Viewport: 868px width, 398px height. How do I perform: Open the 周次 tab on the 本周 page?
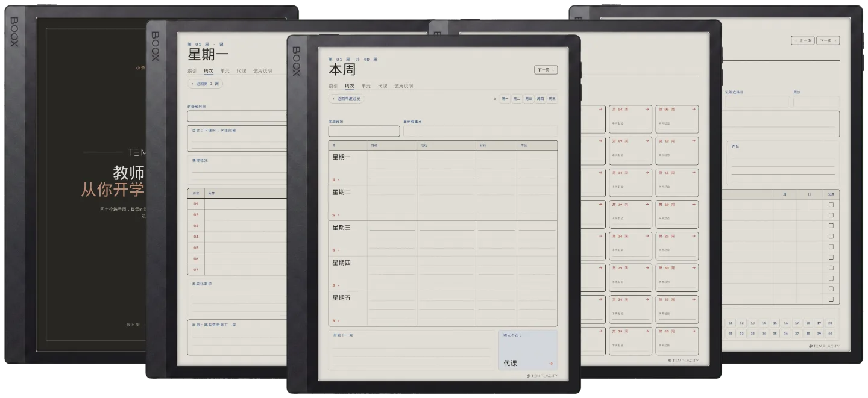point(350,86)
